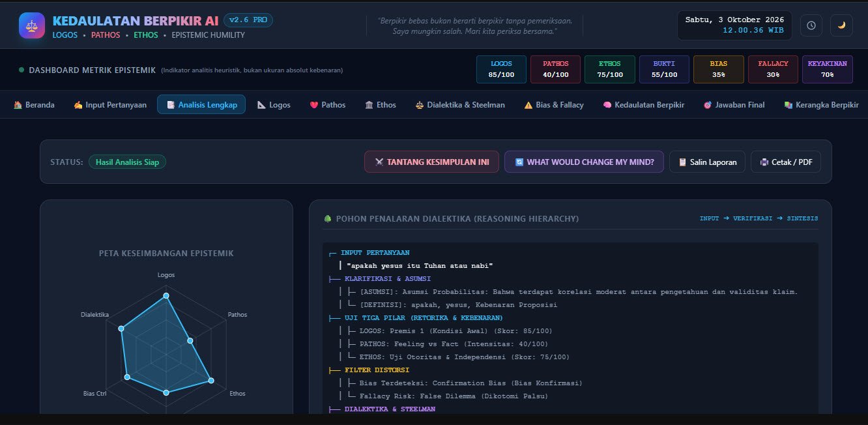Go to the Beranda tab

[34, 104]
